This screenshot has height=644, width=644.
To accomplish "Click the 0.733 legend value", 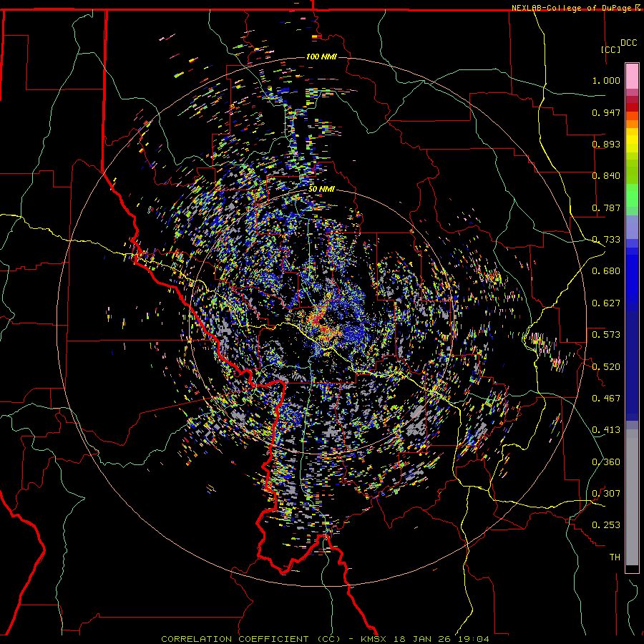I will [x=606, y=240].
